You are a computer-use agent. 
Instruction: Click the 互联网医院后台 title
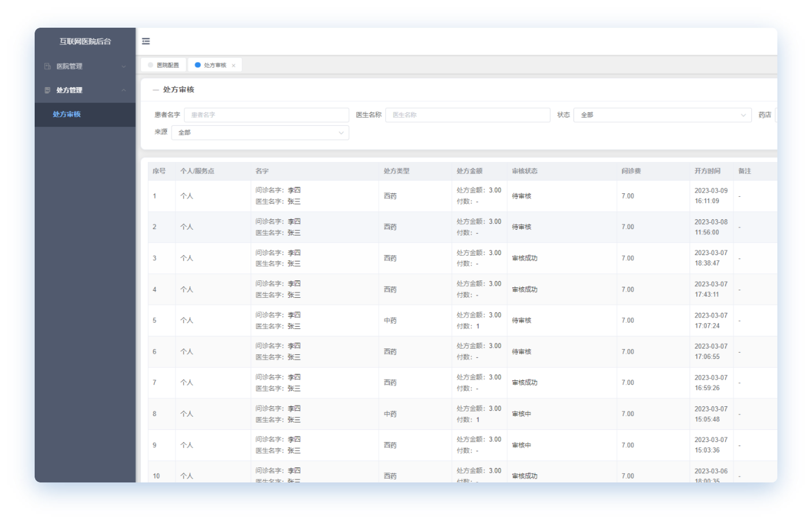85,42
